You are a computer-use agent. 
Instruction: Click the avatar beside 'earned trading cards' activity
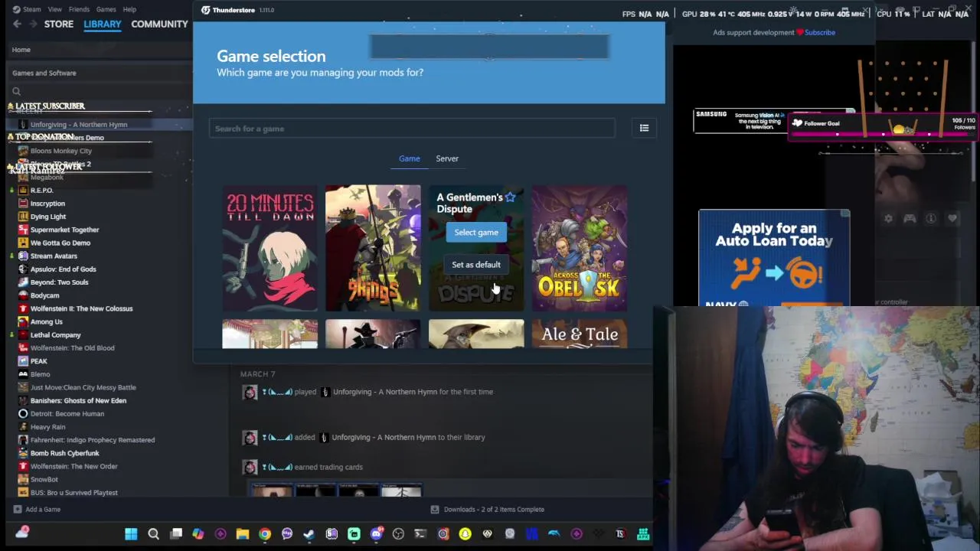pyautogui.click(x=250, y=467)
